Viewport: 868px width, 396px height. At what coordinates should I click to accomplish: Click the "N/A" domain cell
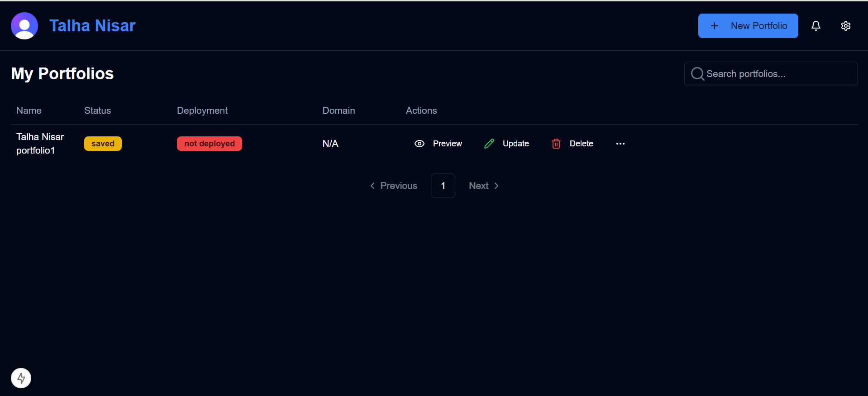click(x=330, y=144)
